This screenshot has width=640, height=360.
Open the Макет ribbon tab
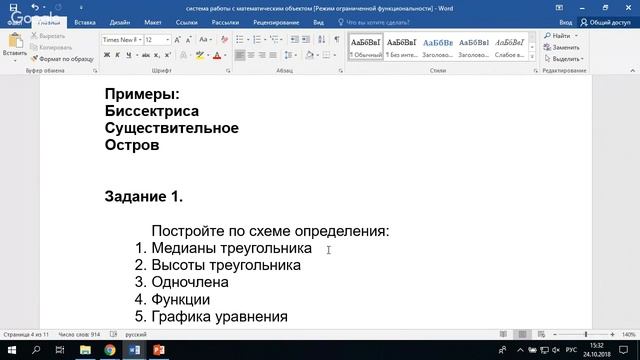point(153,22)
